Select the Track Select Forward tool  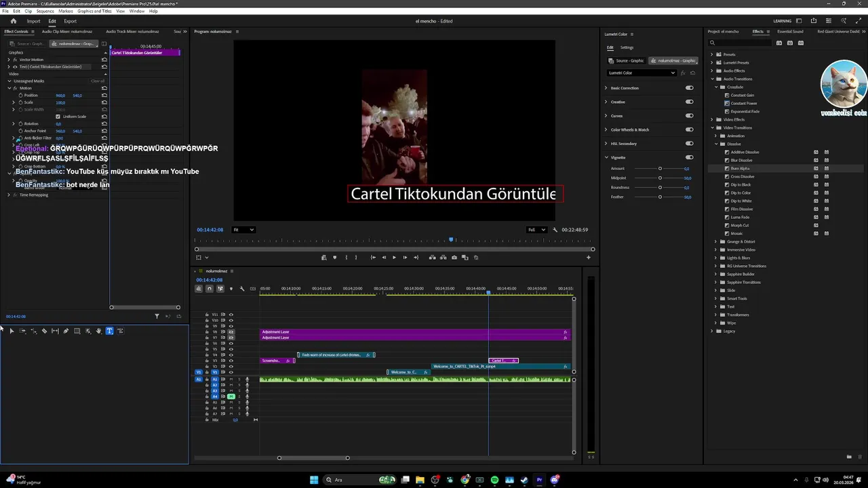click(x=22, y=331)
